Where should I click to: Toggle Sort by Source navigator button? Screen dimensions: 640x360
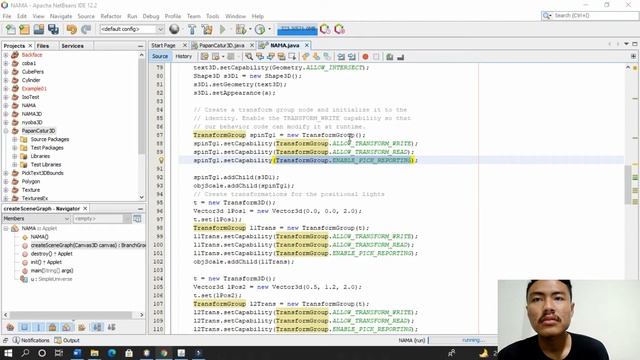click(111, 327)
